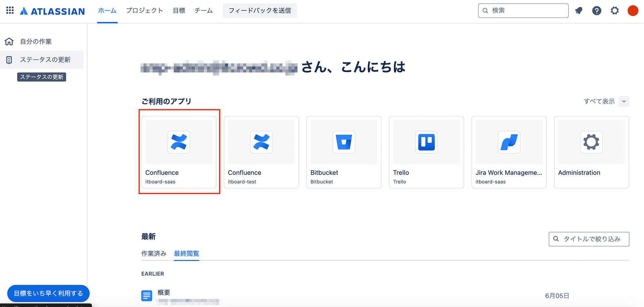Image resolution: width=644 pixels, height=307 pixels.
Task: Click すべて表示 to show all apps
Action: (599, 101)
